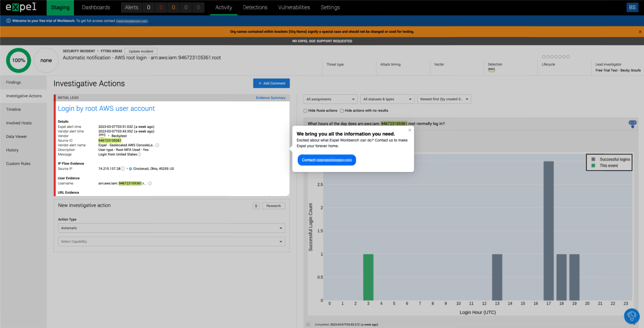Open the Activity nav tab
The width and height of the screenshot is (644, 328).
(224, 7)
